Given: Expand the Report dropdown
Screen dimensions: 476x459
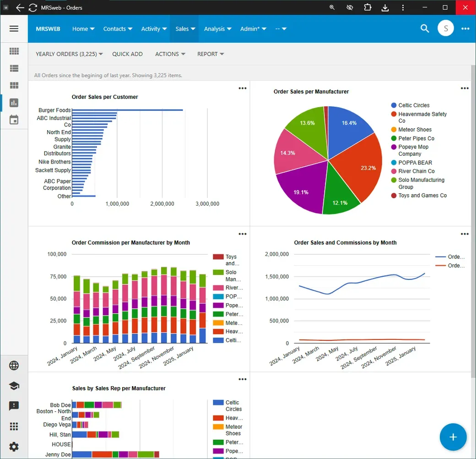Looking at the screenshot, I should (211, 54).
